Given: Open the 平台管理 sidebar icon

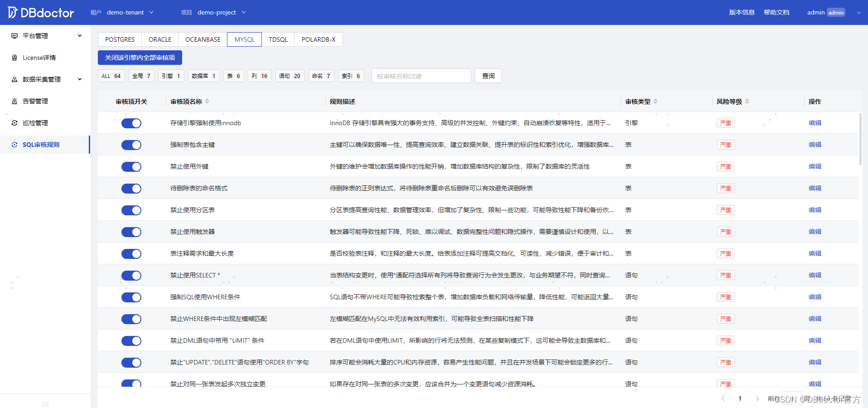Looking at the screenshot, I should [15, 36].
